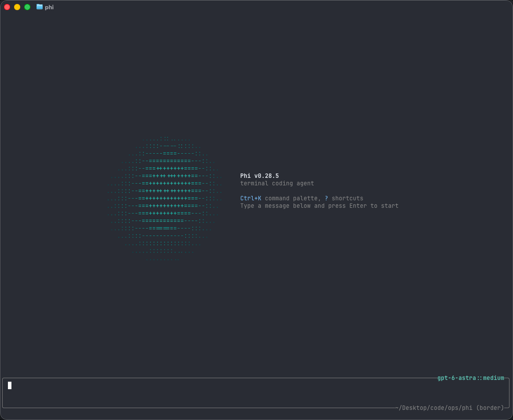Click the Phi v0.28.5 version heading
The image size is (513, 420).
pos(260,176)
